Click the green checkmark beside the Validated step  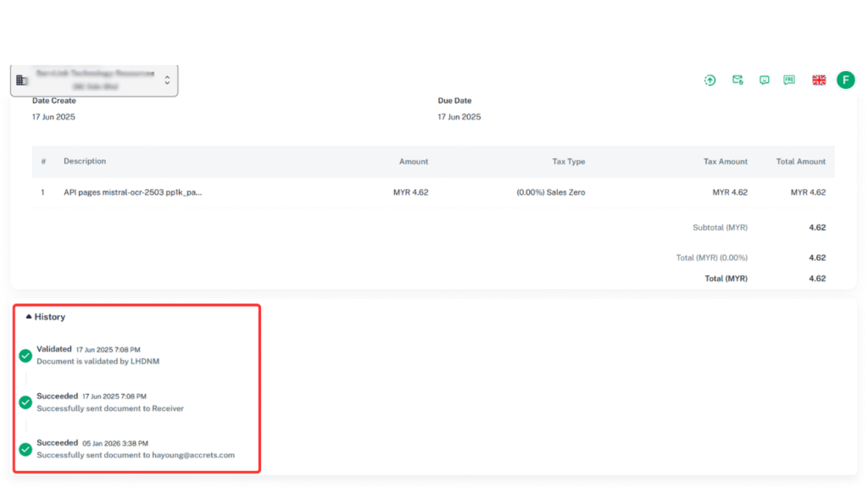[x=25, y=355]
